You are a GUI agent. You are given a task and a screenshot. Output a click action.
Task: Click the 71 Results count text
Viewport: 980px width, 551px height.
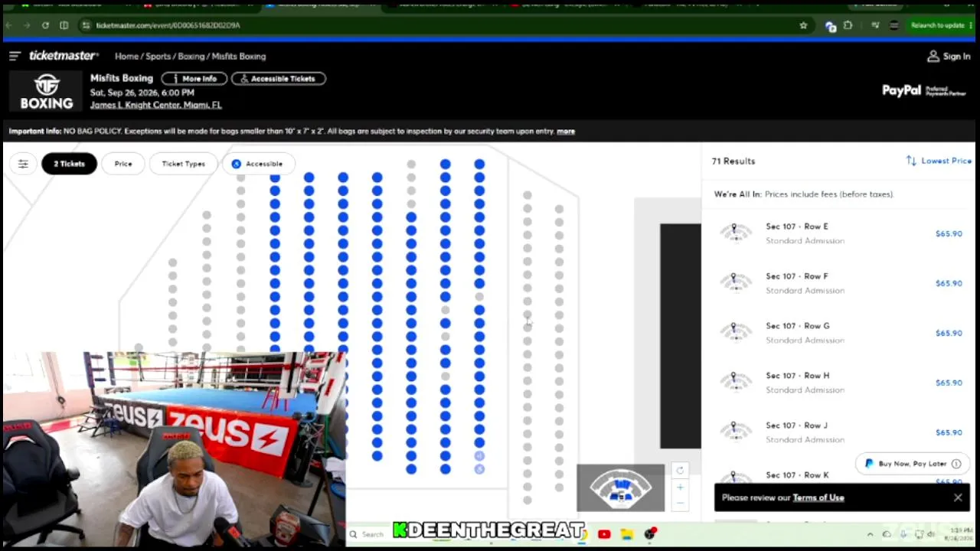pyautogui.click(x=733, y=161)
